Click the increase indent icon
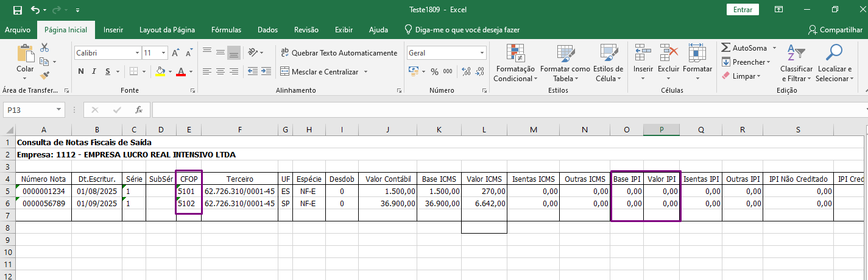This screenshot has width=868, height=280. (x=266, y=71)
